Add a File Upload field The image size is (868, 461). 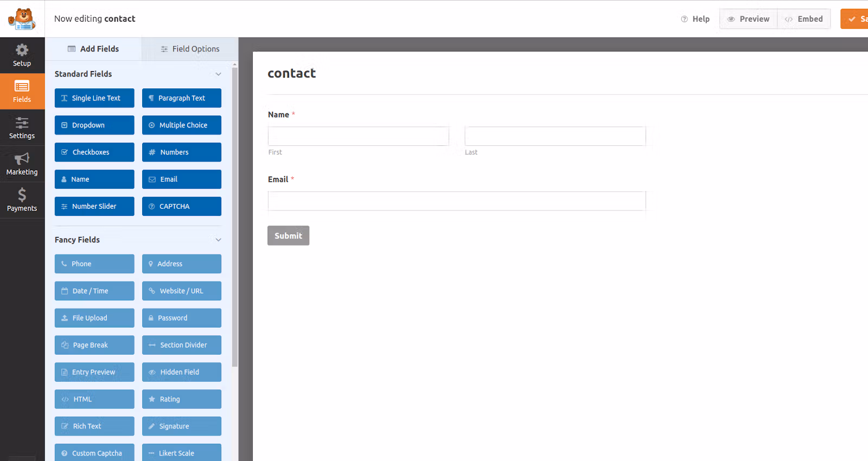pos(94,318)
